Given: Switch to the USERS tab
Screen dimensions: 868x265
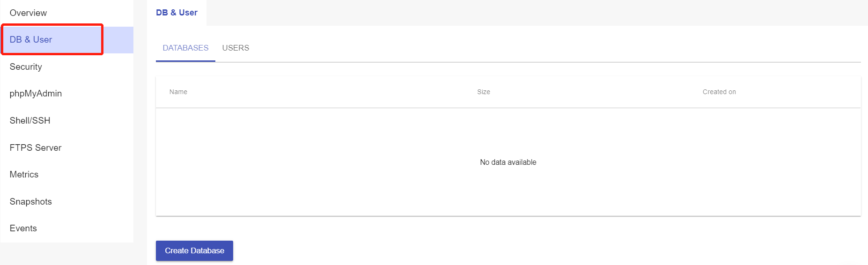Looking at the screenshot, I should 235,48.
